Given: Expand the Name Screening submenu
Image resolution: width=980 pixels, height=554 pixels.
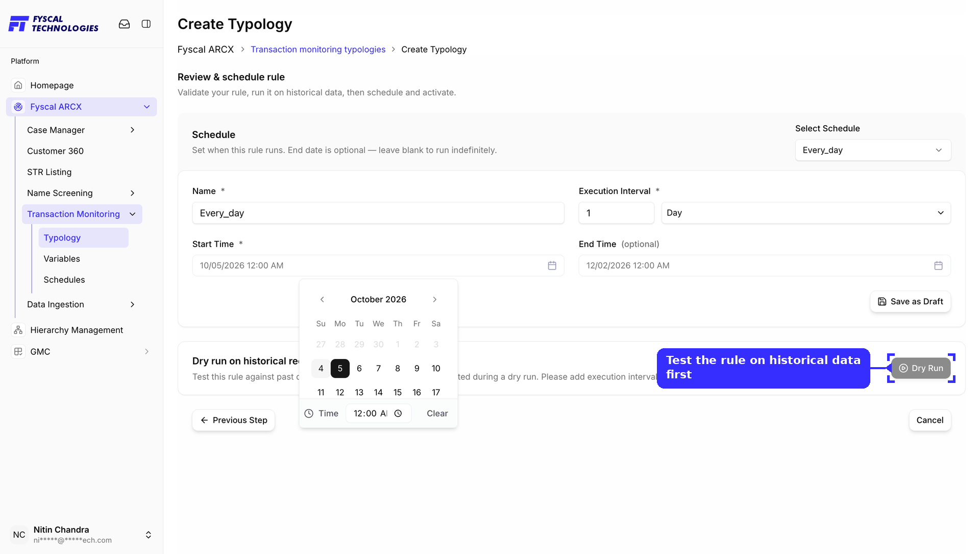Looking at the screenshot, I should coord(132,193).
